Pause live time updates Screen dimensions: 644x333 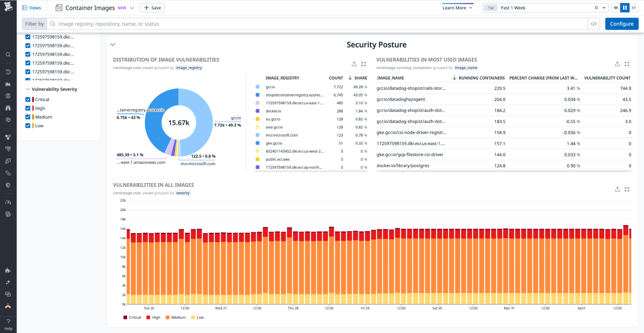(x=625, y=8)
